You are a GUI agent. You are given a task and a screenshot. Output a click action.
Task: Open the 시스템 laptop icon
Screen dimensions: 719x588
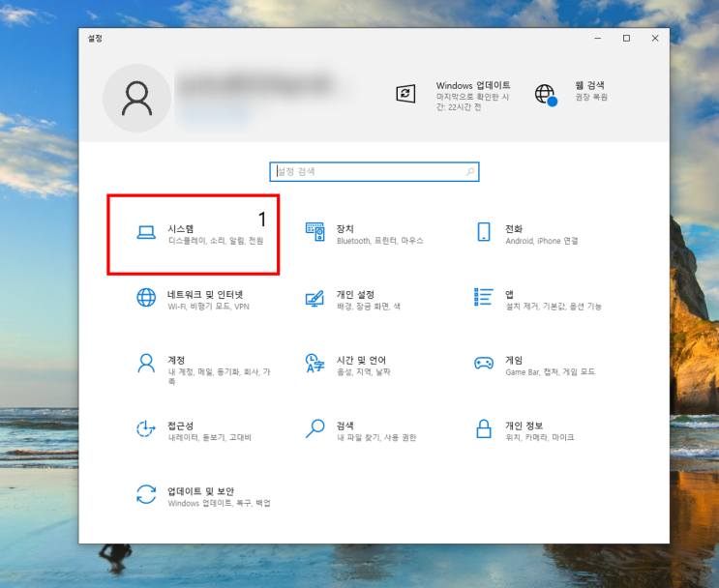point(146,232)
